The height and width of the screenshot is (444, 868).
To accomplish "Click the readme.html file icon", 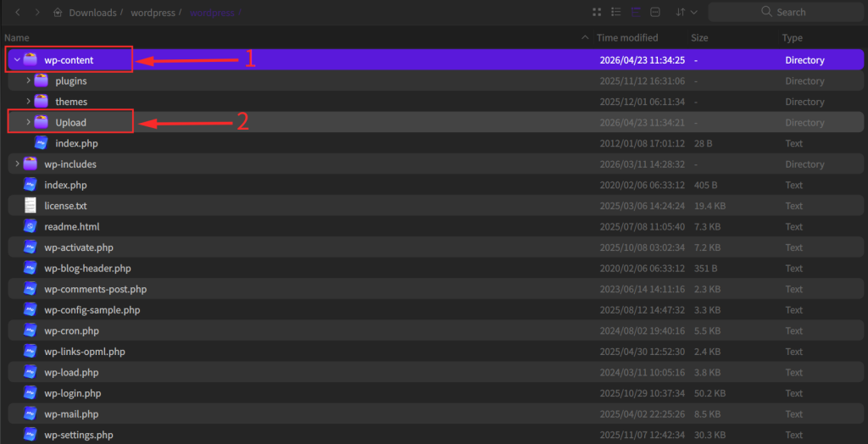I will point(31,226).
